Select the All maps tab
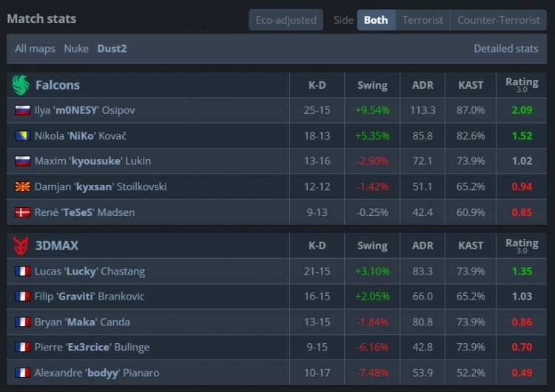The width and height of the screenshot is (555, 392). pyautogui.click(x=35, y=49)
